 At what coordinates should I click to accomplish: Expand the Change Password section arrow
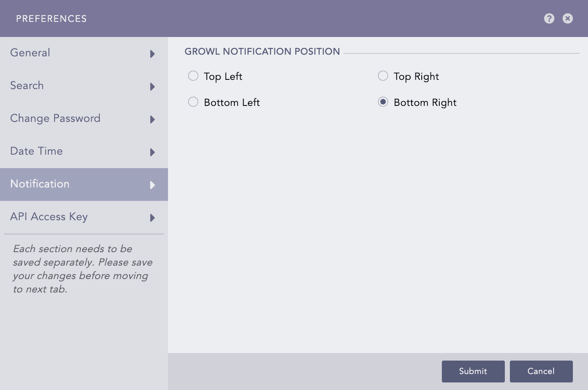(152, 119)
